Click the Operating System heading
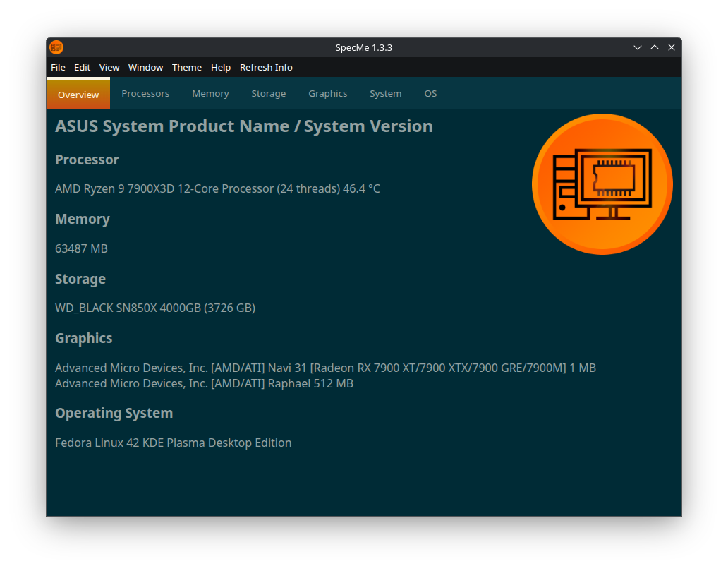This screenshot has height=571, width=728. (114, 414)
